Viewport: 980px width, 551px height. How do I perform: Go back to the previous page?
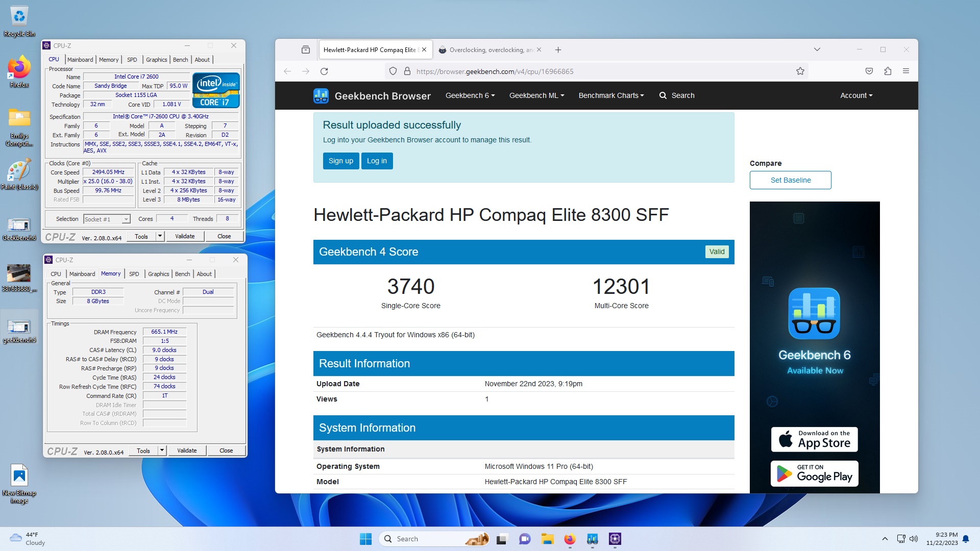(287, 71)
